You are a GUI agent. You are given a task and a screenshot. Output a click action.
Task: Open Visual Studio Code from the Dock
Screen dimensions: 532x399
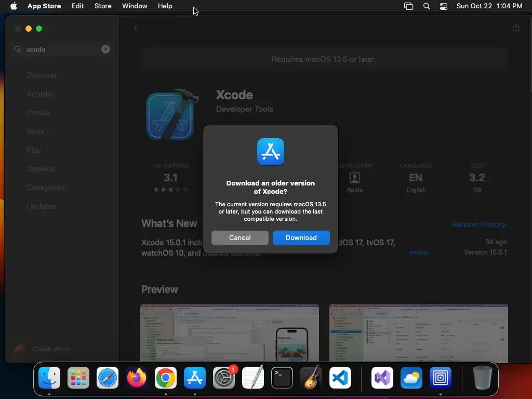coord(340,378)
